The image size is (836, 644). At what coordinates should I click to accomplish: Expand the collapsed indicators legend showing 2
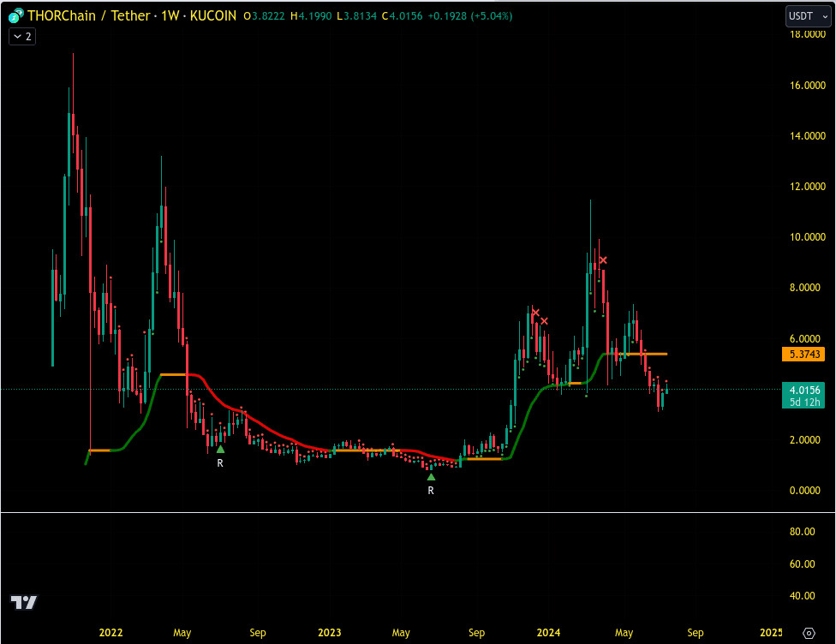point(22,37)
